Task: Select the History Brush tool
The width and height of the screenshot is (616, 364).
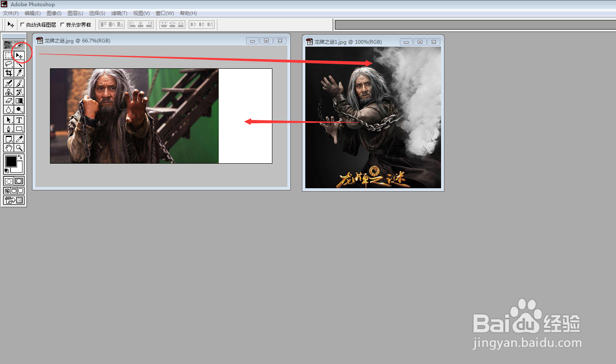Action: coord(19,92)
